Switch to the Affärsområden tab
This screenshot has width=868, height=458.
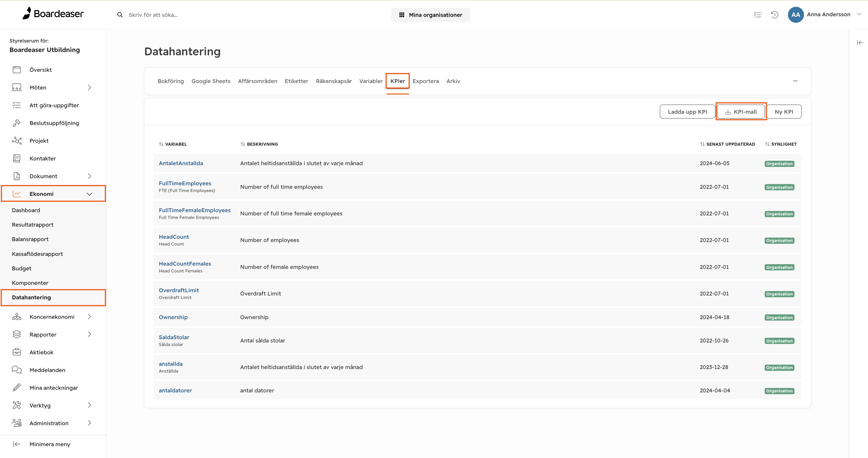click(257, 81)
